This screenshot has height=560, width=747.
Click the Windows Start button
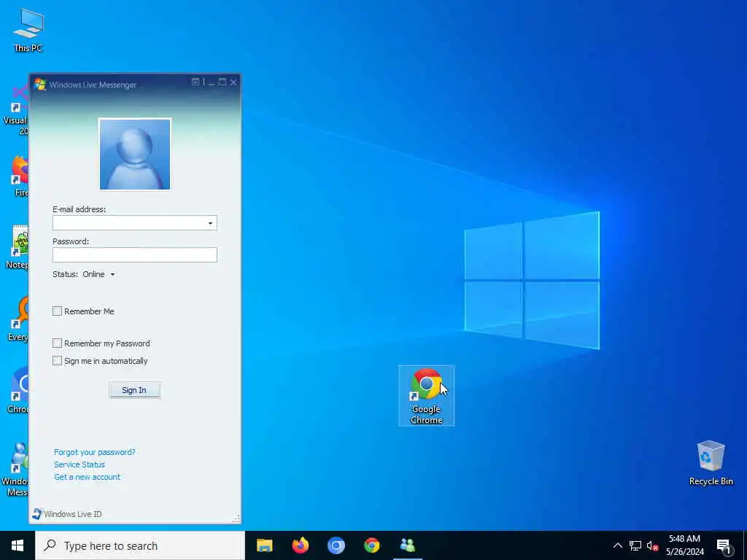[18, 545]
